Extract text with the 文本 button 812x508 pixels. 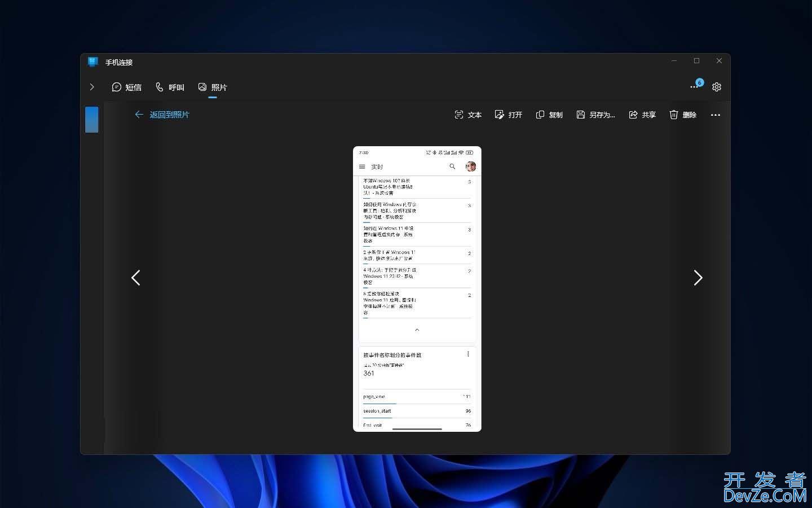[468, 115]
